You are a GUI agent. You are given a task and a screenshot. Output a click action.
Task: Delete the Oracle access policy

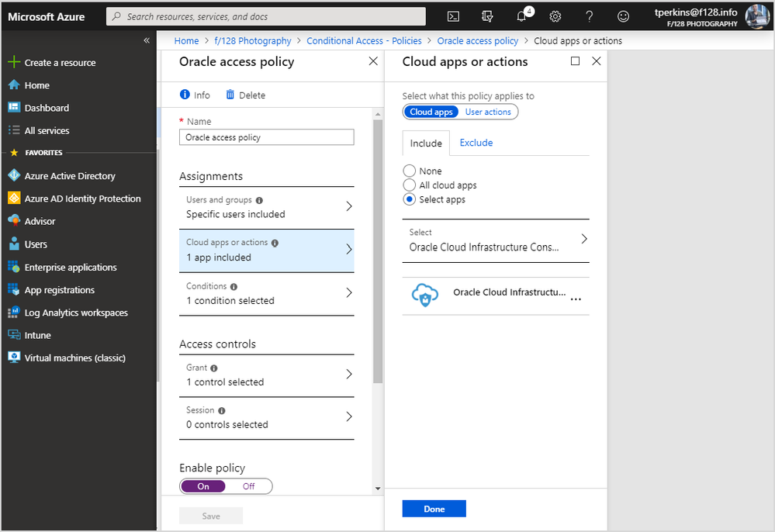pyautogui.click(x=245, y=95)
